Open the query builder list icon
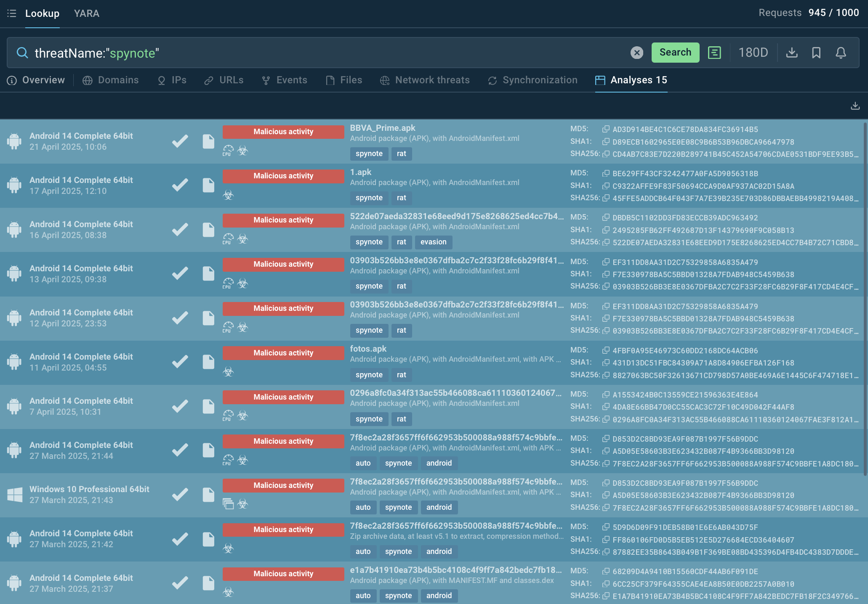The width and height of the screenshot is (868, 604). coord(714,53)
